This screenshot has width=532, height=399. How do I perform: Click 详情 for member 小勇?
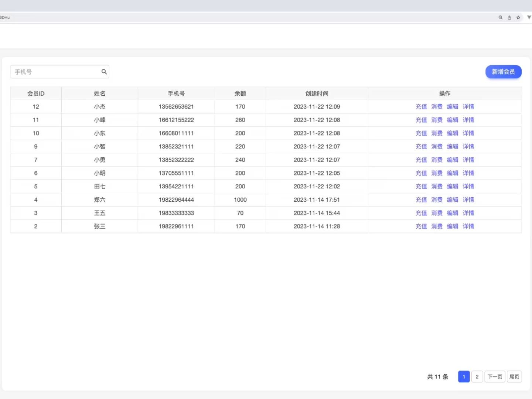click(468, 160)
